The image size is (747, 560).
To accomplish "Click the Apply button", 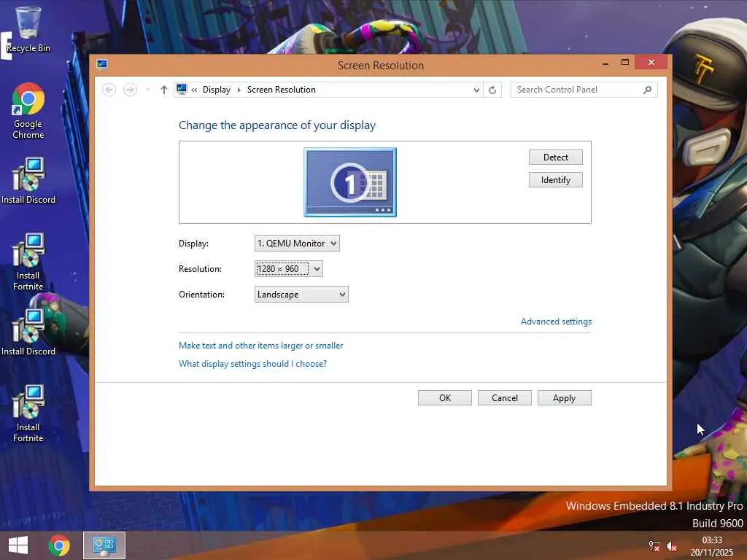I will (565, 398).
